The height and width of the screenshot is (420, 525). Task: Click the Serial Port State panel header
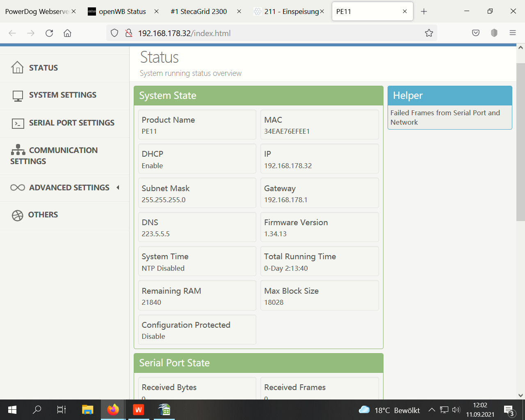point(258,363)
